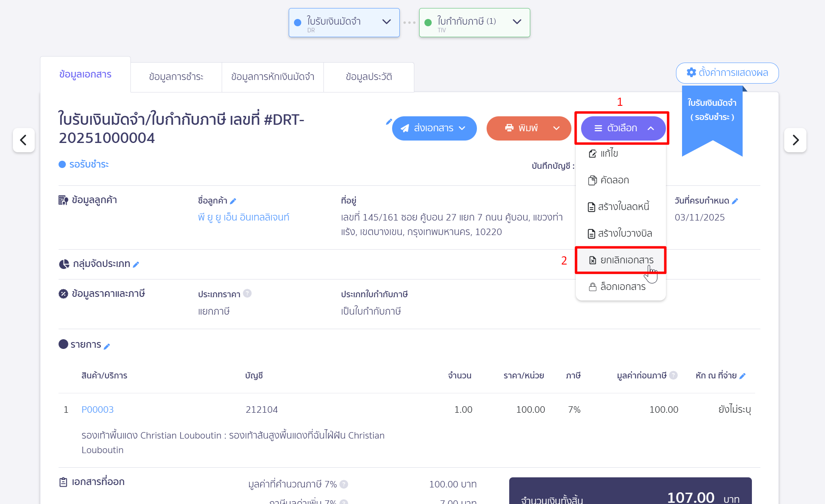Image resolution: width=825 pixels, height=504 pixels.
Task: Collapse the ตัวเลือก options dropdown
Action: pos(651,128)
